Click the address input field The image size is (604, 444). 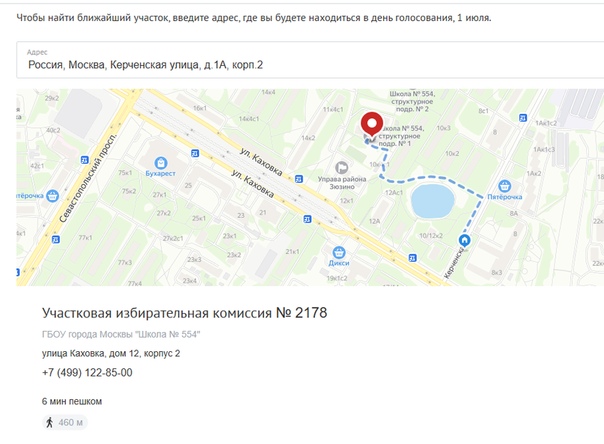point(310,60)
